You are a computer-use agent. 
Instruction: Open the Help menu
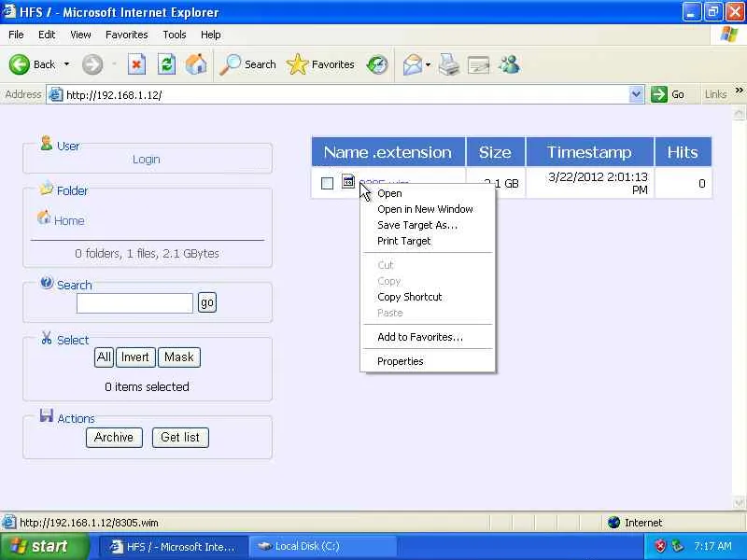[x=210, y=35]
